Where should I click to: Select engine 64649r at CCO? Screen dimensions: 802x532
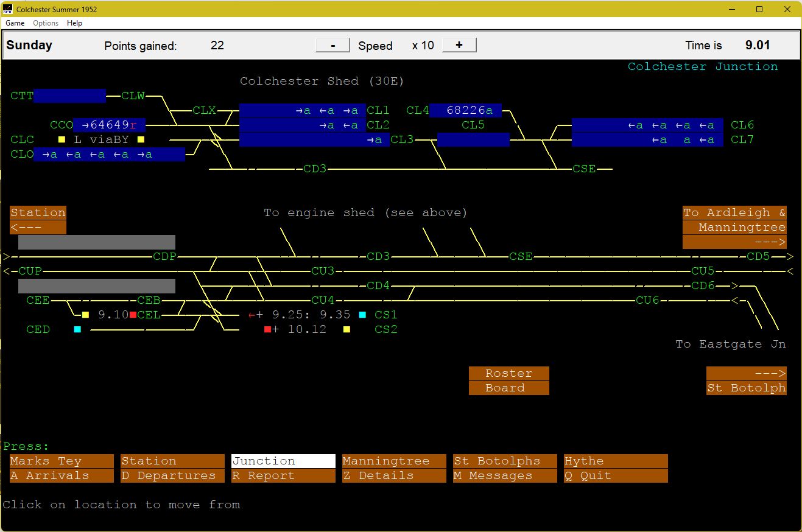pyautogui.click(x=109, y=125)
